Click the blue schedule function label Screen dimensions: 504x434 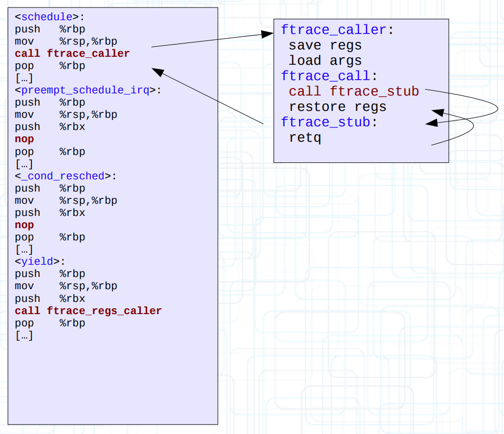click(46, 16)
